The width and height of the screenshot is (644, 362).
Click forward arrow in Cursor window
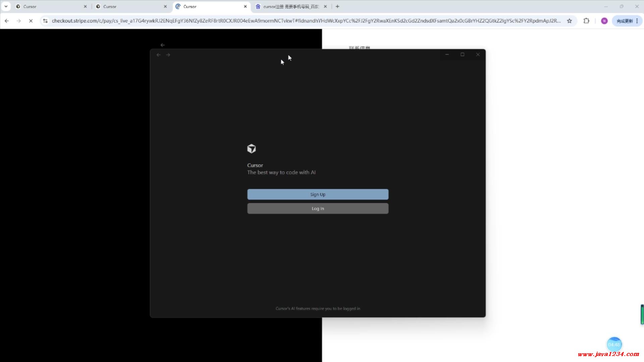tap(168, 55)
